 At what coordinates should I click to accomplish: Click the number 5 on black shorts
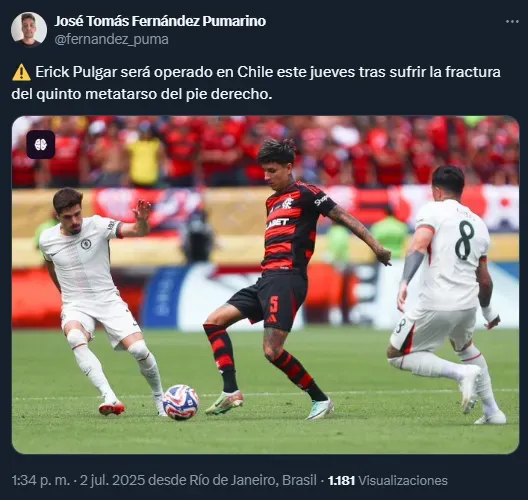pyautogui.click(x=274, y=304)
